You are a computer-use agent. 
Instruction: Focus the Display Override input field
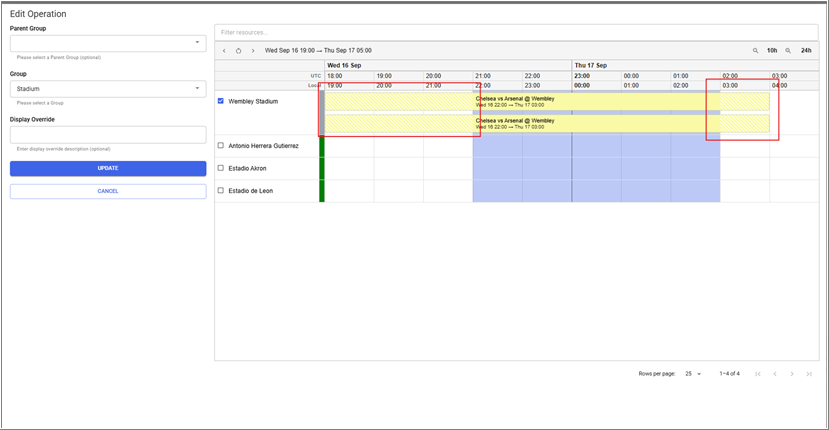pos(108,134)
